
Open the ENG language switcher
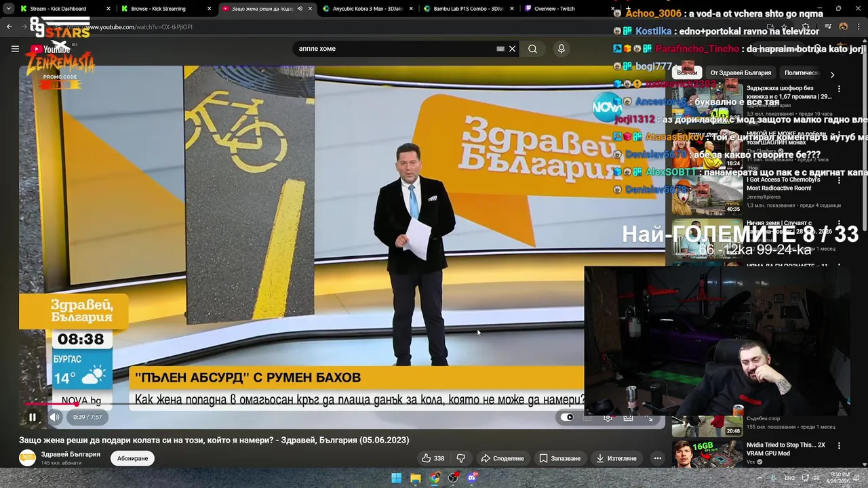pos(789,478)
